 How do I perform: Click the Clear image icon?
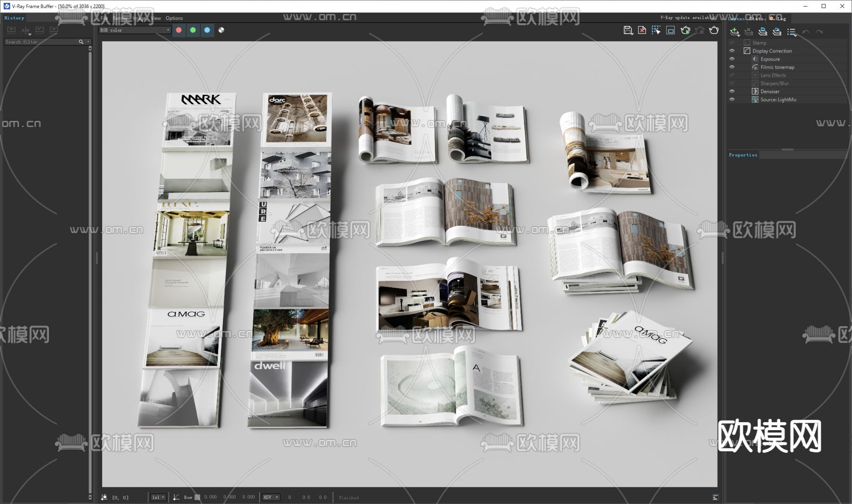642,30
